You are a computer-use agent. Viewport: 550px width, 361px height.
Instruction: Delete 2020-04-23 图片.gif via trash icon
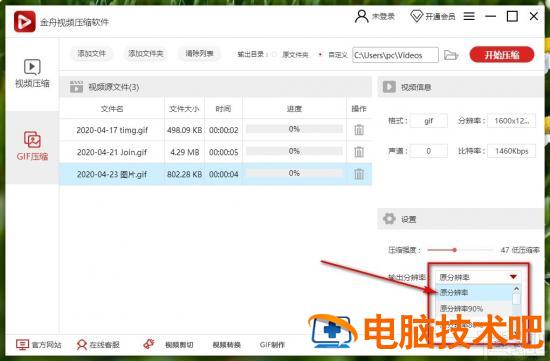[x=359, y=174]
